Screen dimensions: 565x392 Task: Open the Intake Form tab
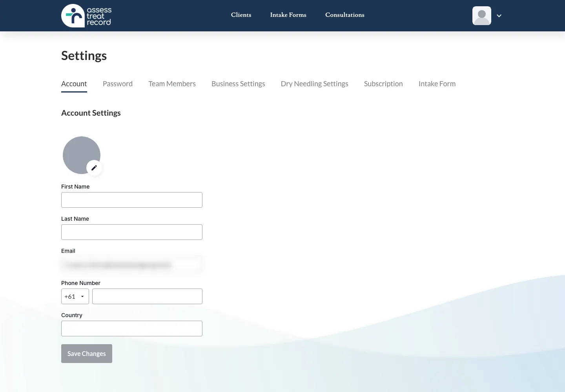437,84
